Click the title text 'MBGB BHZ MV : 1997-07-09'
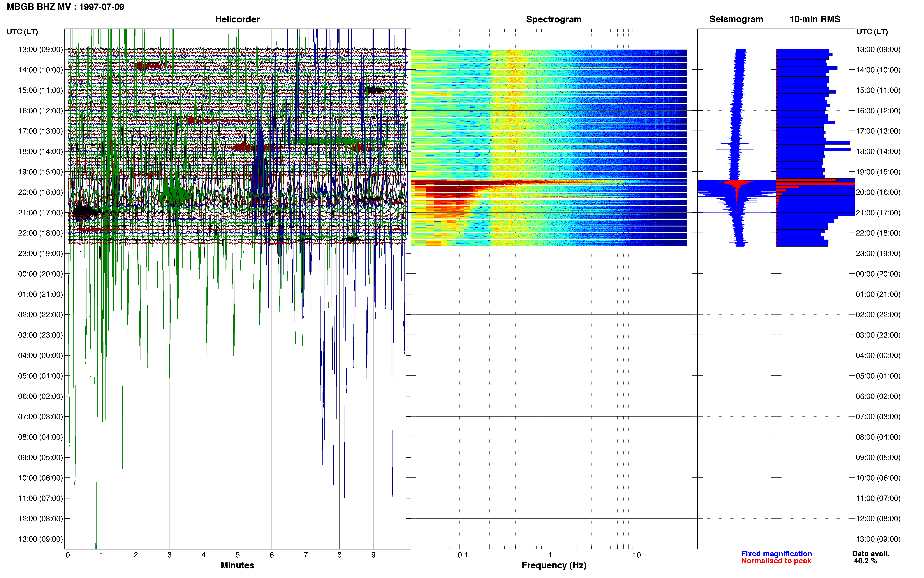The width and height of the screenshot is (924, 578). [65, 7]
